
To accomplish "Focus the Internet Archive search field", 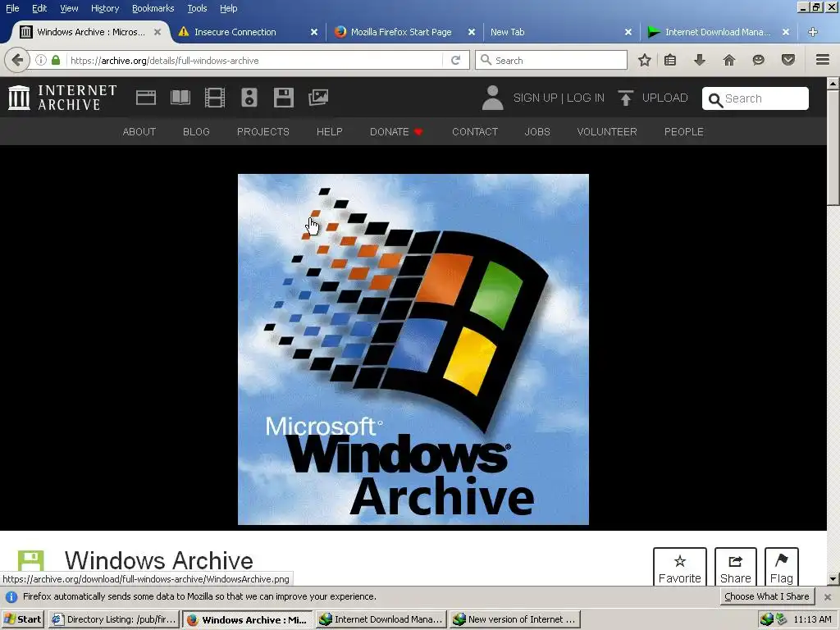I will tap(756, 98).
